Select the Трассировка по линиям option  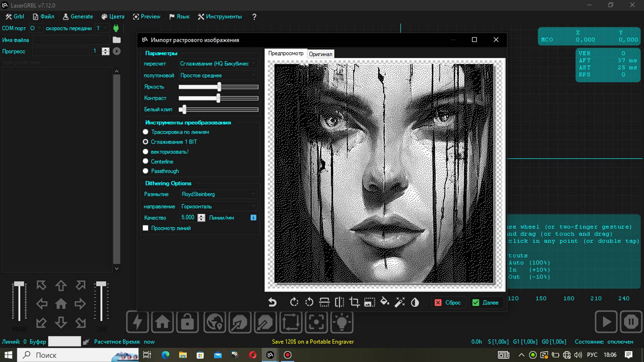(146, 132)
